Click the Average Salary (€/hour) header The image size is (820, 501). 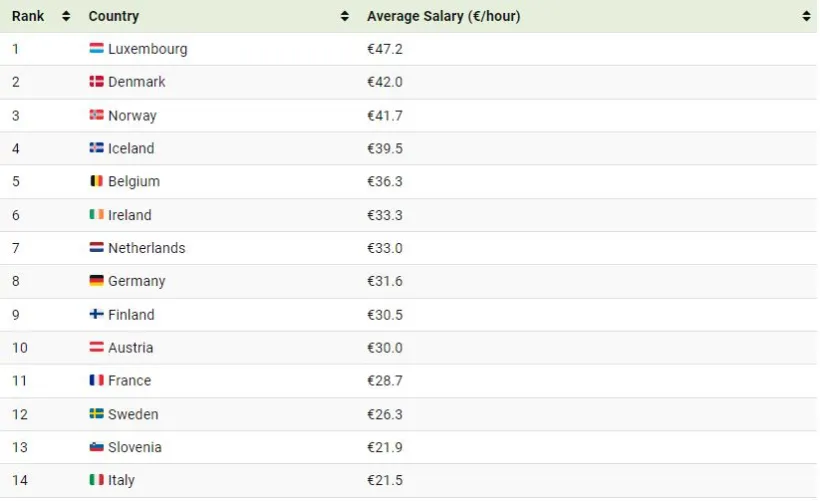click(443, 17)
